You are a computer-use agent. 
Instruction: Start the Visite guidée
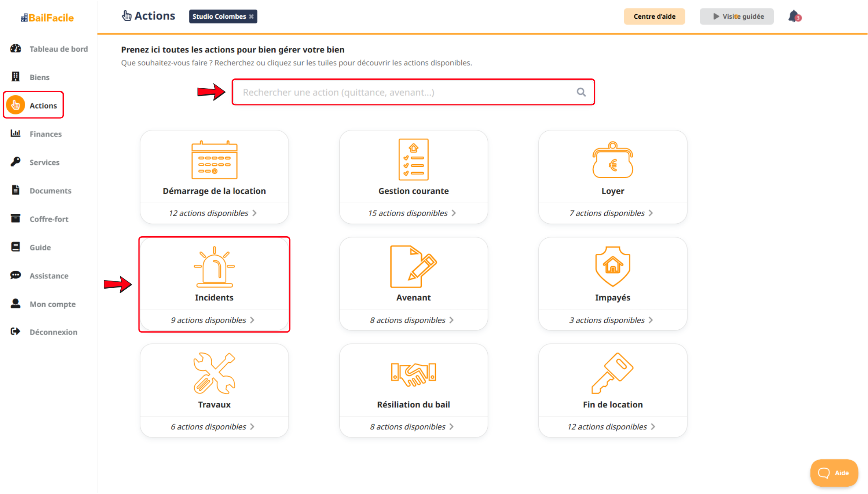(737, 17)
